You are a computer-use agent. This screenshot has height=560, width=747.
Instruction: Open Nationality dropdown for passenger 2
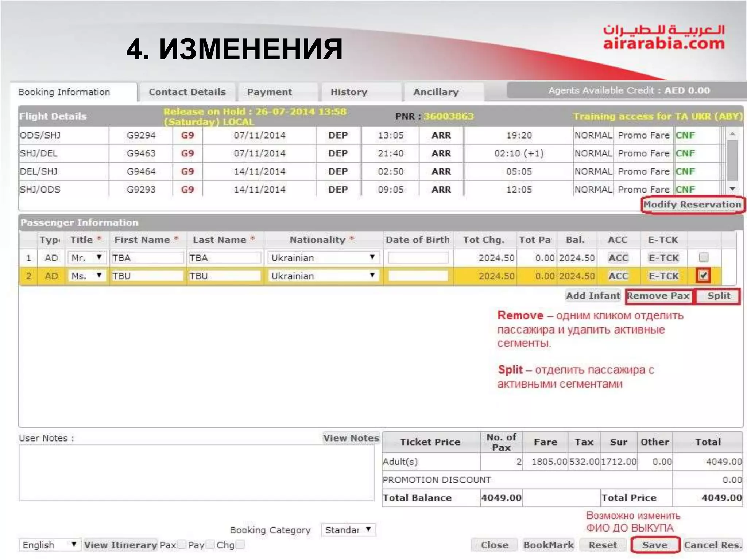pos(324,276)
